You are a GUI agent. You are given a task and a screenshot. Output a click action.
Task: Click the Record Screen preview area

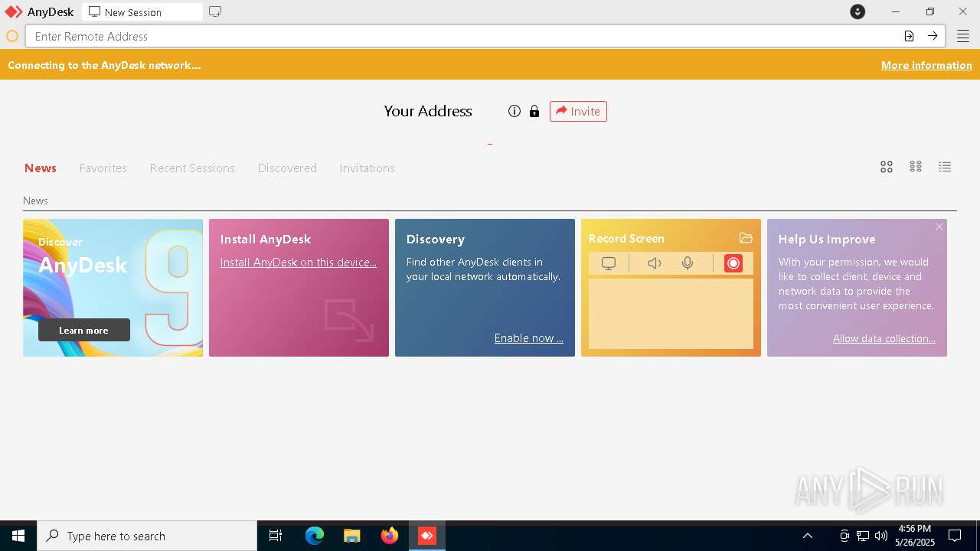(x=671, y=314)
